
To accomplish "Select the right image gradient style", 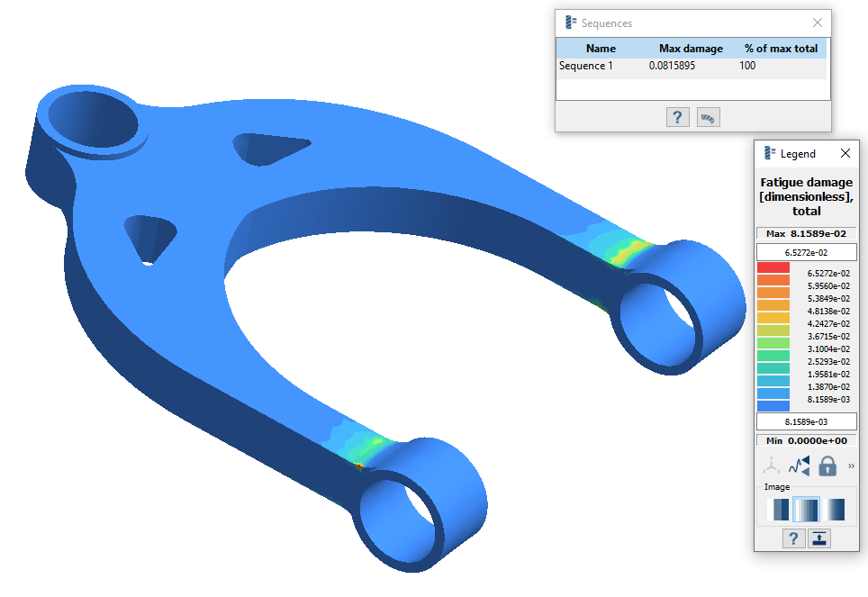I will click(x=835, y=510).
